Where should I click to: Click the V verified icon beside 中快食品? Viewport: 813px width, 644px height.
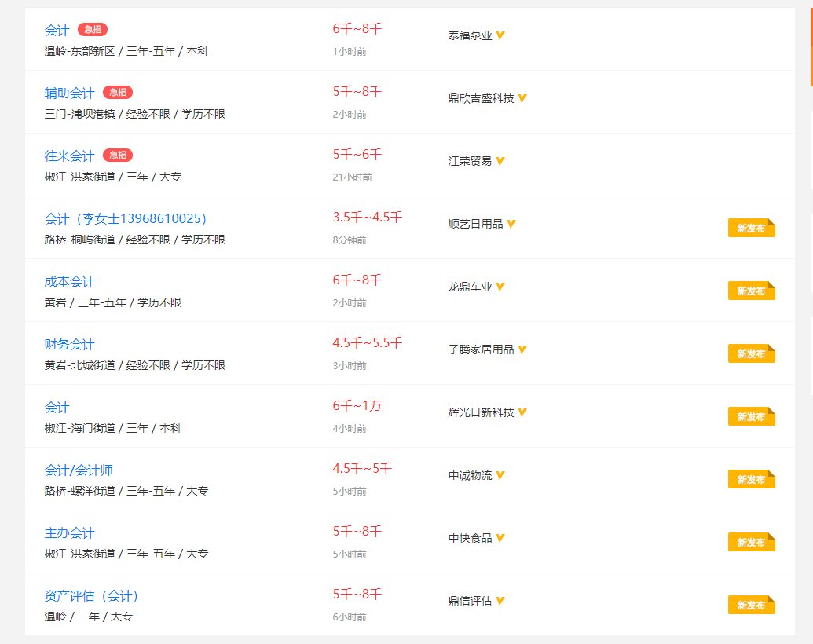[x=500, y=538]
